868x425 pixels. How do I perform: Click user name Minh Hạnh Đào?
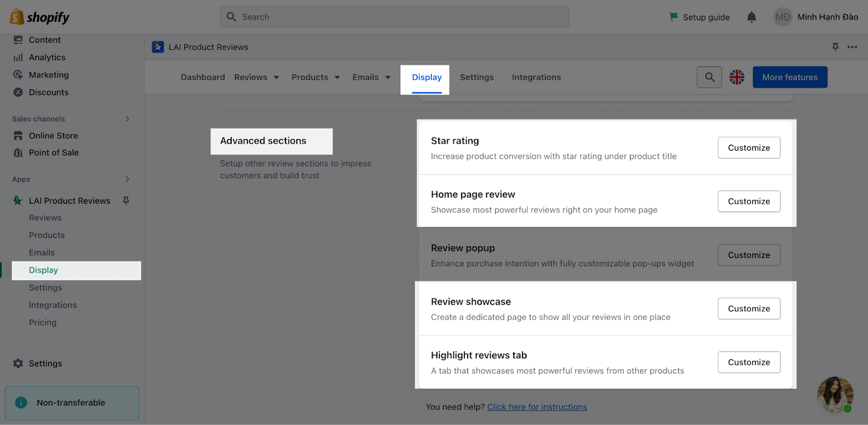click(828, 17)
